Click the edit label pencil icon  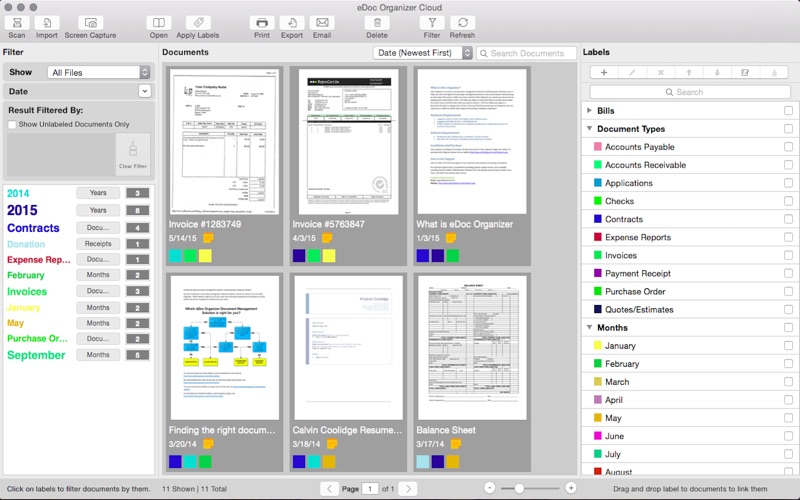632,72
